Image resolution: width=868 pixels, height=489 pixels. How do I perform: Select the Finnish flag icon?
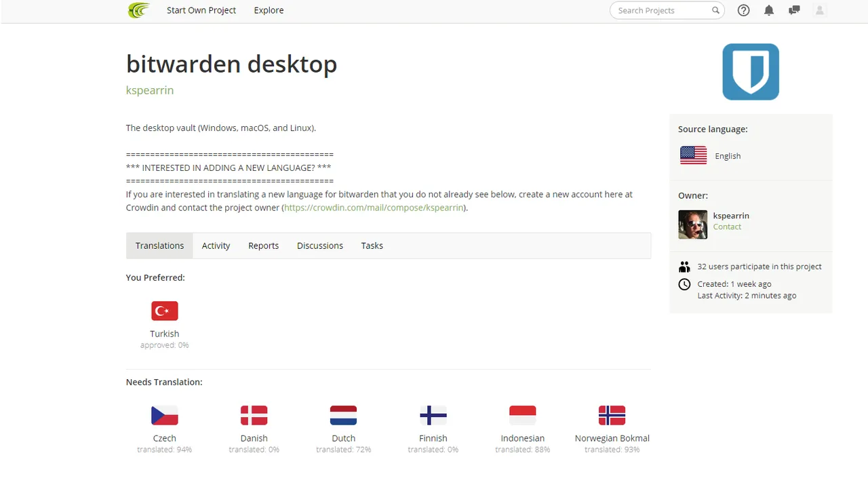tap(433, 415)
